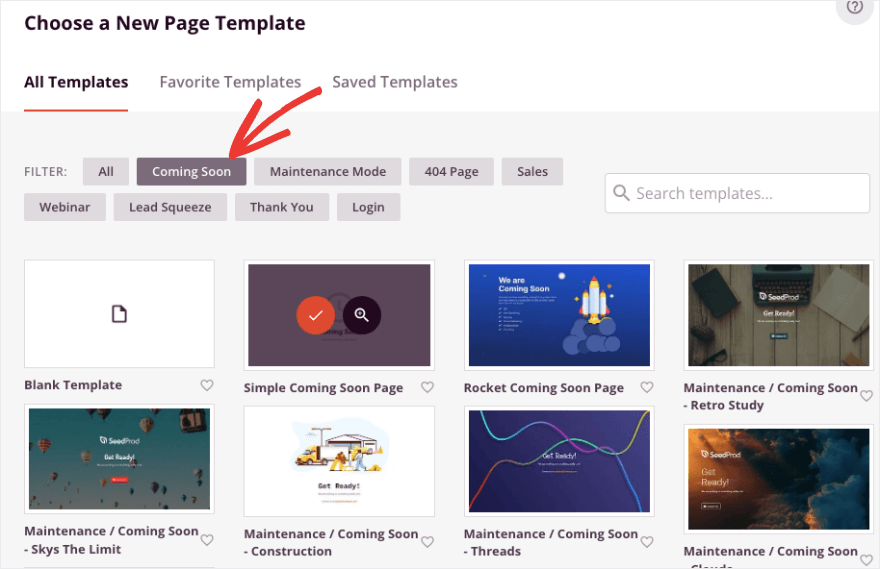Image resolution: width=880 pixels, height=569 pixels.
Task: Preview Simple Coming Soon template with magnifier
Action: 362,315
